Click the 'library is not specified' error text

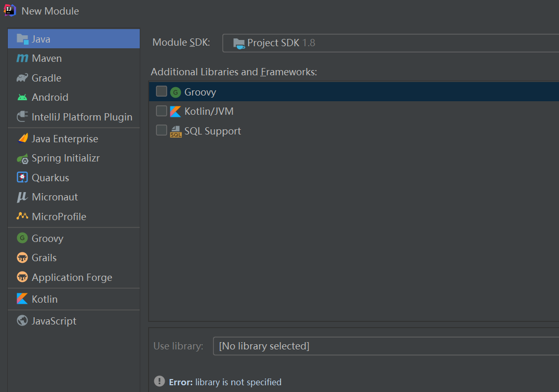click(x=238, y=382)
